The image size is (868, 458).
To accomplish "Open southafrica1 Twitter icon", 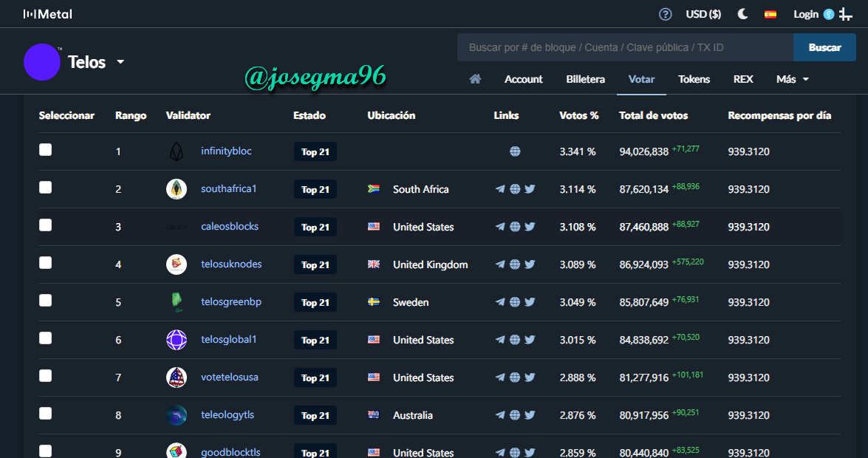I will coord(530,189).
